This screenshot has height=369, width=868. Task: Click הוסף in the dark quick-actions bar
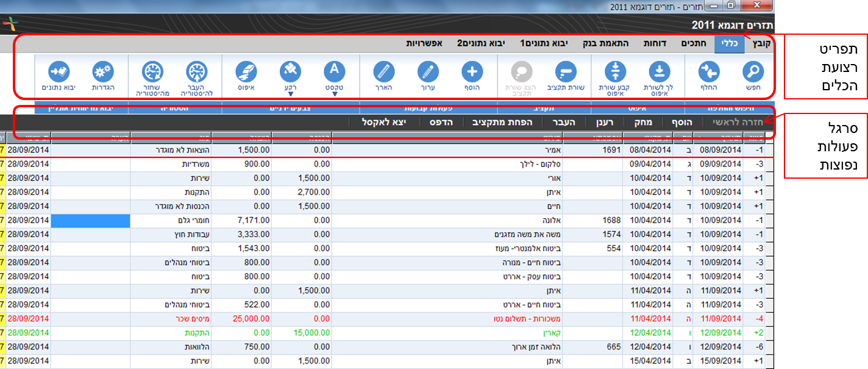pos(681,122)
